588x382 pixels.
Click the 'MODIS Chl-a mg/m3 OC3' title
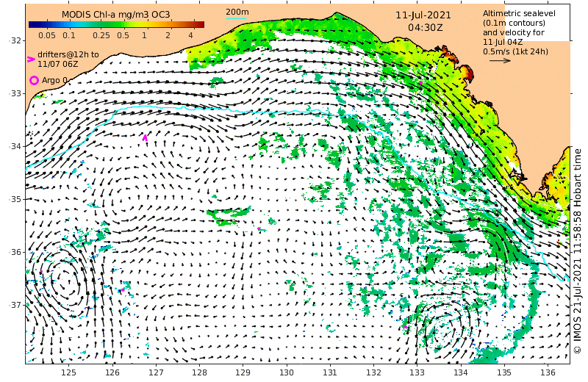coord(115,15)
